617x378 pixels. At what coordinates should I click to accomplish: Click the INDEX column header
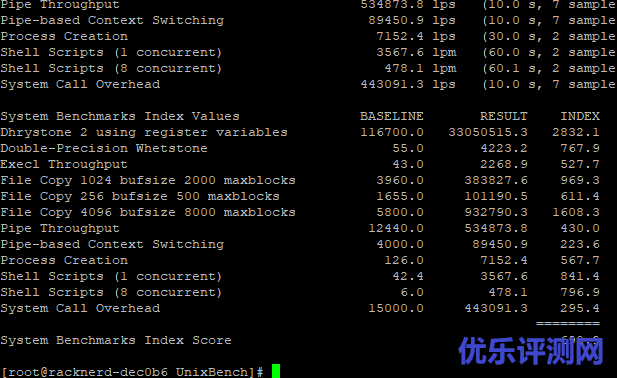pyautogui.click(x=580, y=116)
